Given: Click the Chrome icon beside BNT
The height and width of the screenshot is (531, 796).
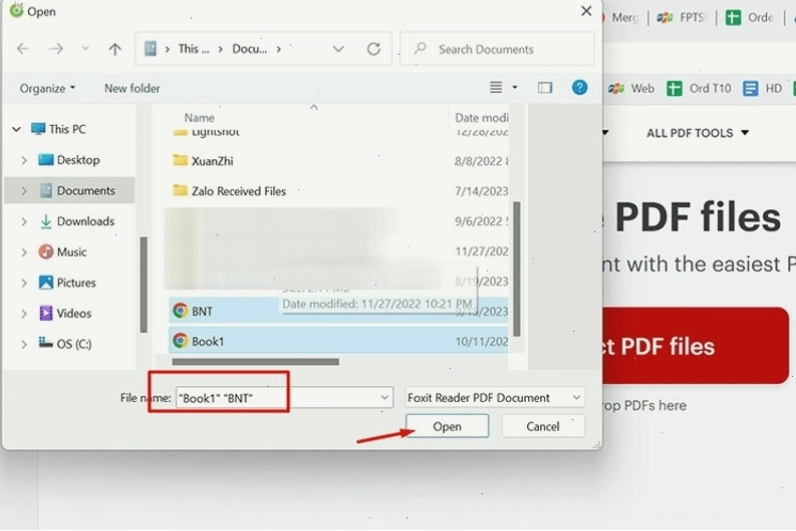Looking at the screenshot, I should tap(180, 310).
